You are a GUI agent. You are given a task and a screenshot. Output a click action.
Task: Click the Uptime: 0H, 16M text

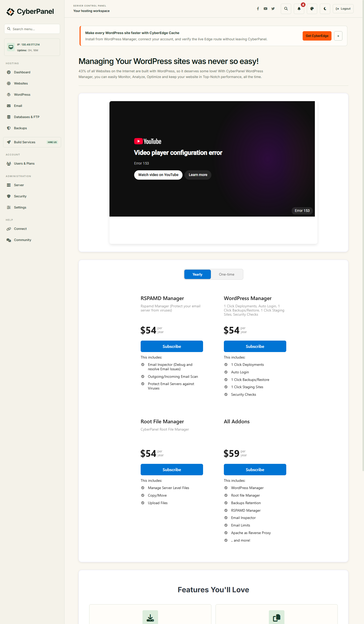(x=28, y=50)
